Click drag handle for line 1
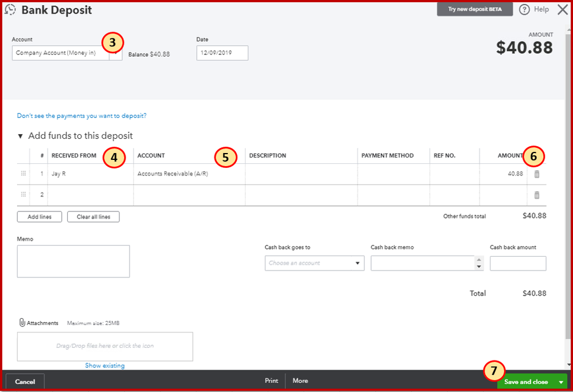Screen dimensions: 573x392 point(24,174)
